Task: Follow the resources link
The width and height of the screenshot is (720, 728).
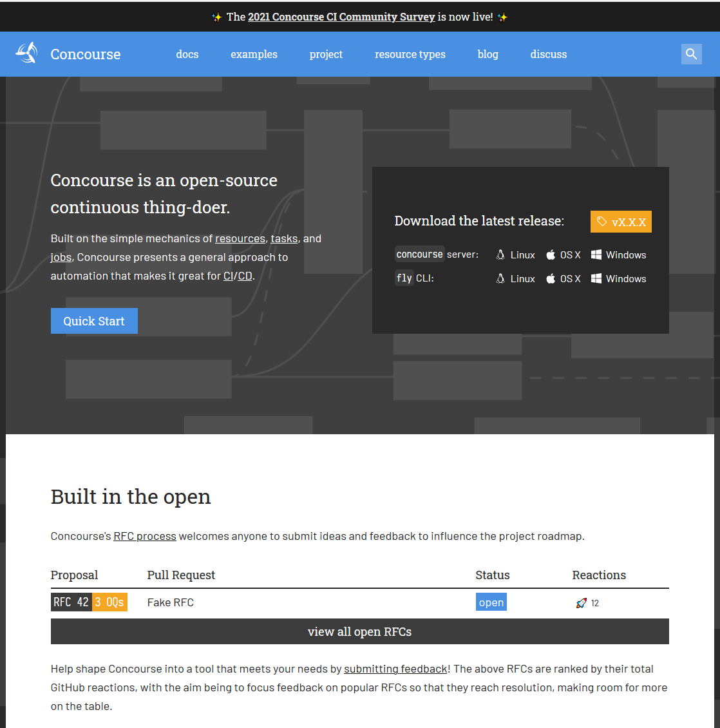Action: 240,238
